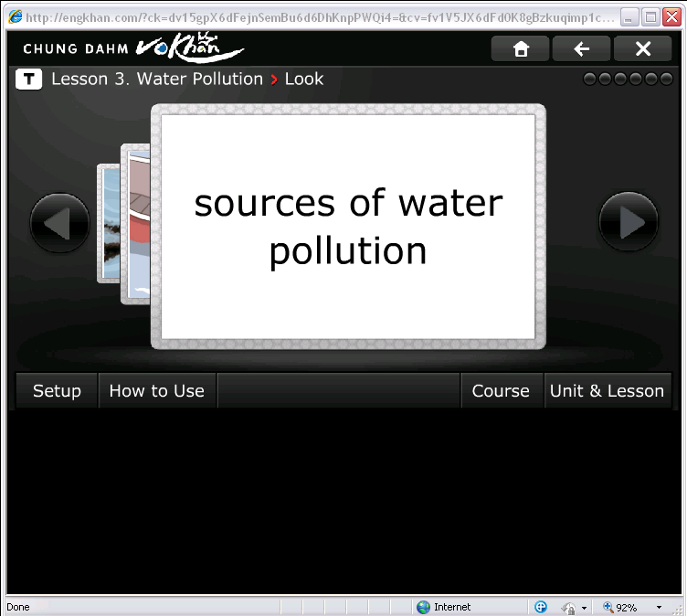The height and width of the screenshot is (616, 687).
Task: Click the back arrow button in header
Action: [x=581, y=48]
